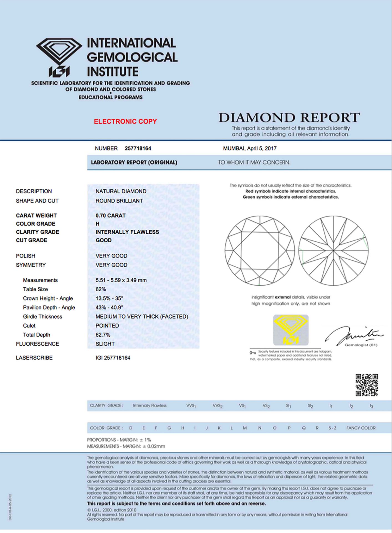Click Pavilion Depth value 43% - 40.9°
This screenshot has width=392, height=533.
pyautogui.click(x=109, y=308)
